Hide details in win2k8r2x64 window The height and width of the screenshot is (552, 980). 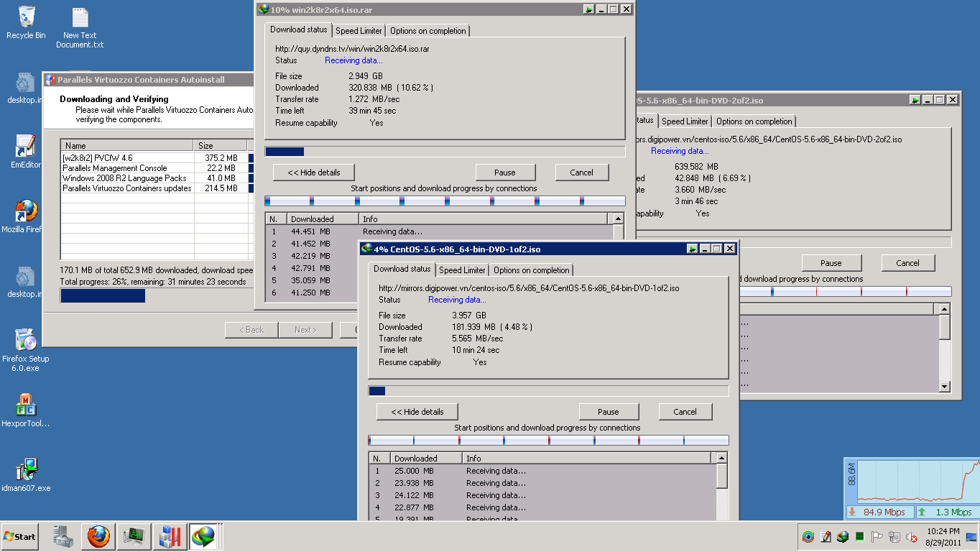point(314,172)
